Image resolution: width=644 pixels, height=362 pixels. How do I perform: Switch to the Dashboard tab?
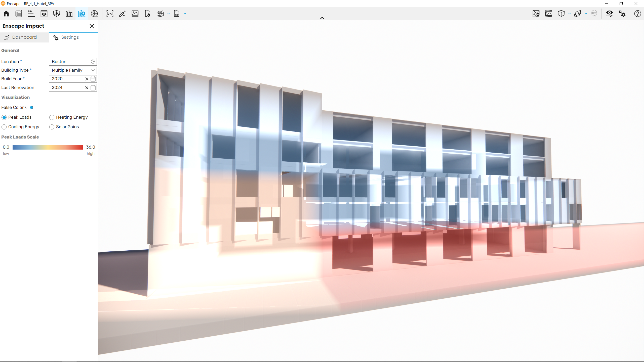tap(24, 37)
